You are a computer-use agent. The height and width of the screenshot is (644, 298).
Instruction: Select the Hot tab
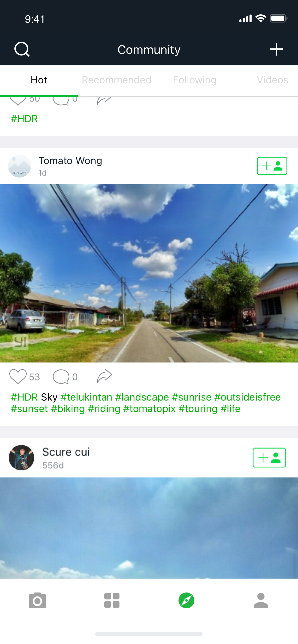(x=39, y=80)
